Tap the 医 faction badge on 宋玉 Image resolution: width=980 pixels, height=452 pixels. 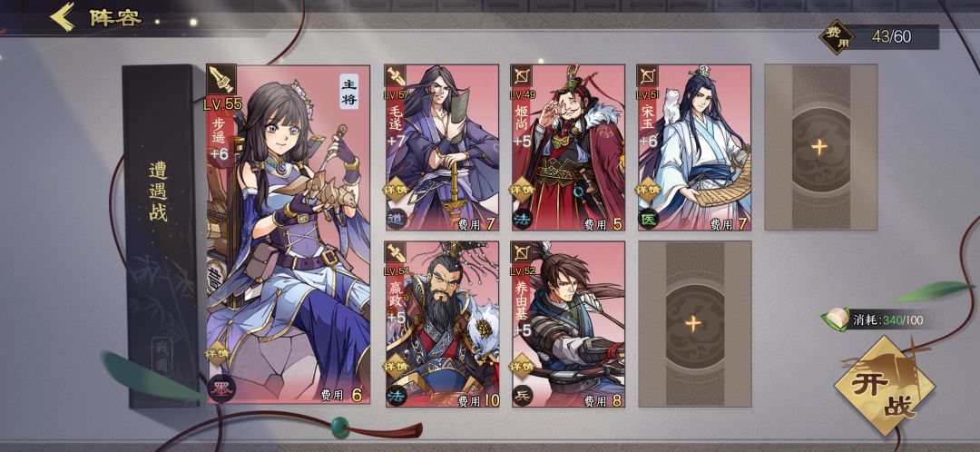[648, 220]
